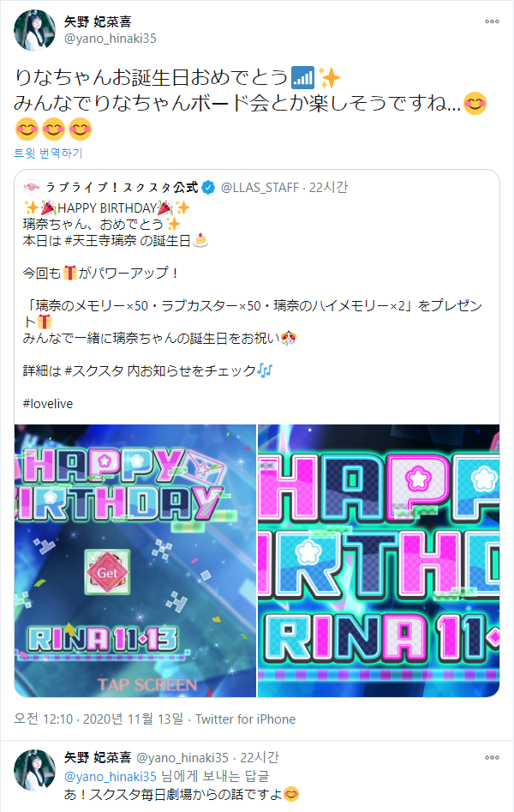
Task: Click the 22시간 timestamp on reply tweet
Action: 260,758
